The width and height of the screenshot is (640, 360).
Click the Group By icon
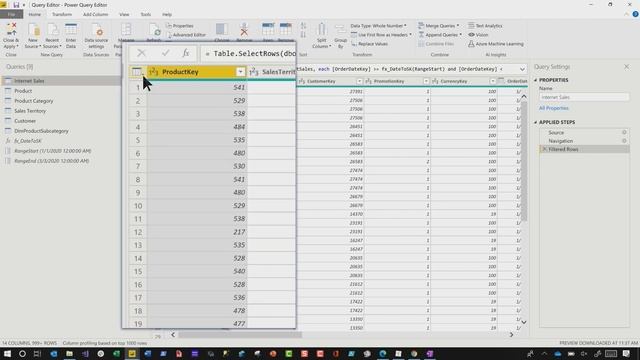click(340, 29)
